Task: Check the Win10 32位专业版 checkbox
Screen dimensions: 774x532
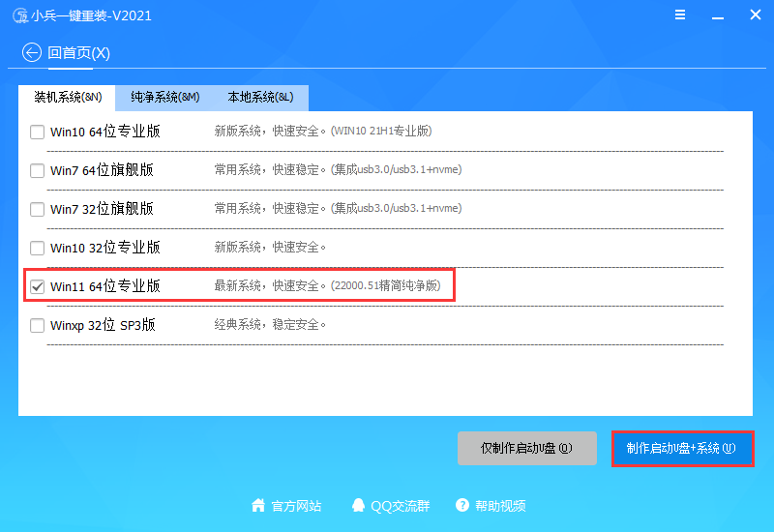Action: (37, 248)
